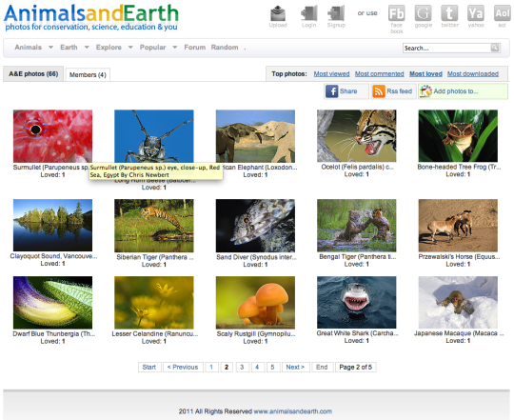This screenshot has width=514, height=420.
Task: Open the Sand Diver thumbnail
Action: point(255,226)
